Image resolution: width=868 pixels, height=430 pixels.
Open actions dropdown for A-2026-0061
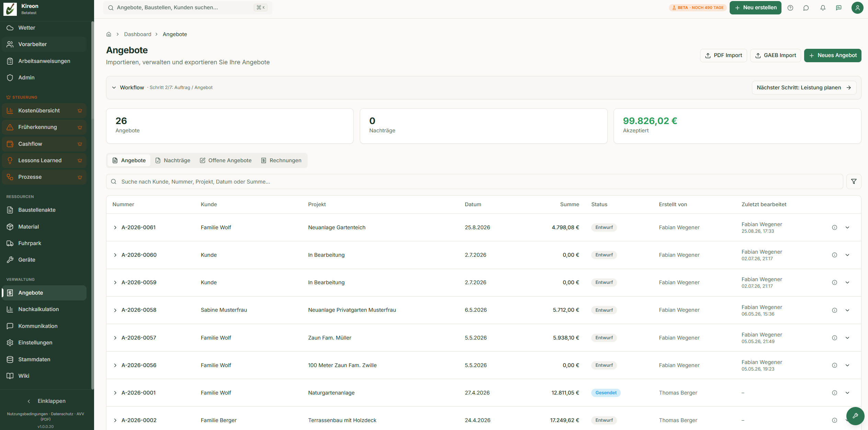[847, 228]
